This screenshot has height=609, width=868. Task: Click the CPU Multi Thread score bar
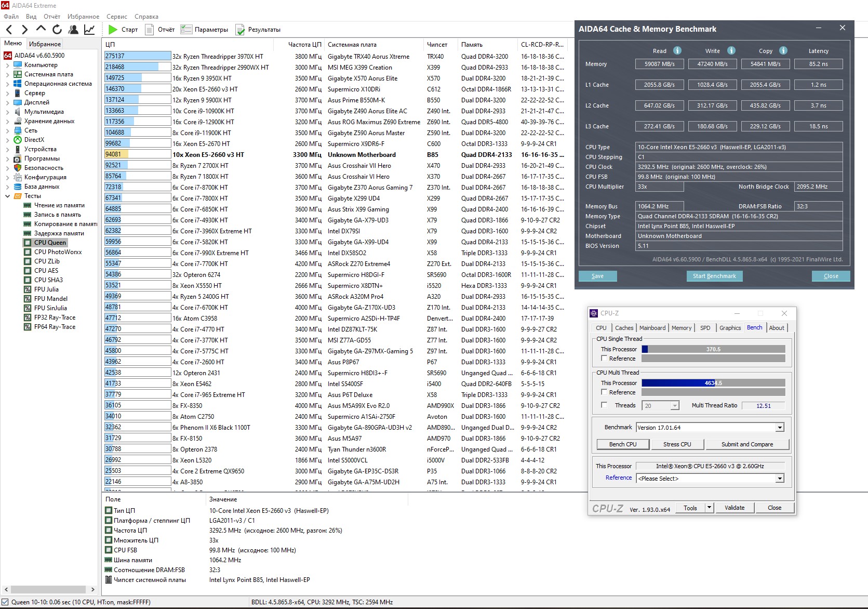pos(713,383)
